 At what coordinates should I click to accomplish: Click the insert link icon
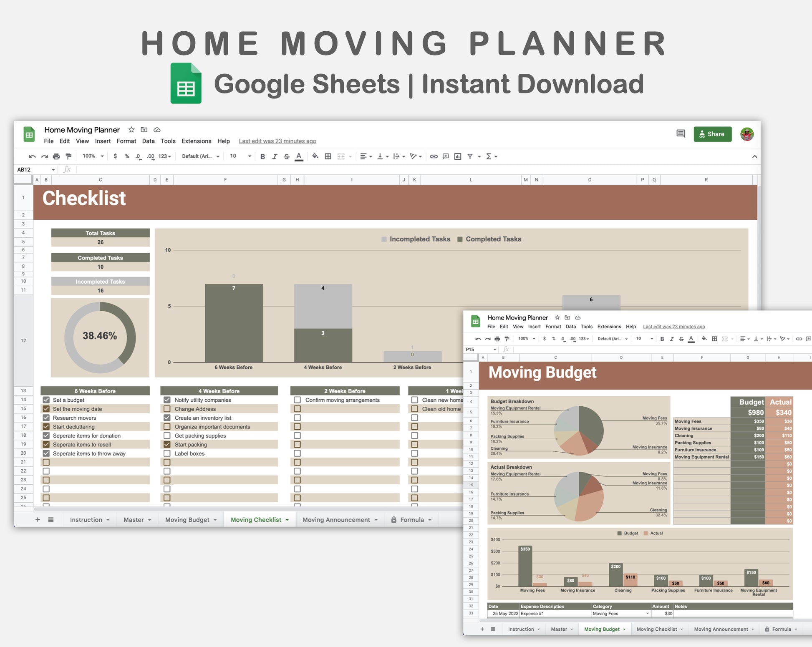point(434,156)
